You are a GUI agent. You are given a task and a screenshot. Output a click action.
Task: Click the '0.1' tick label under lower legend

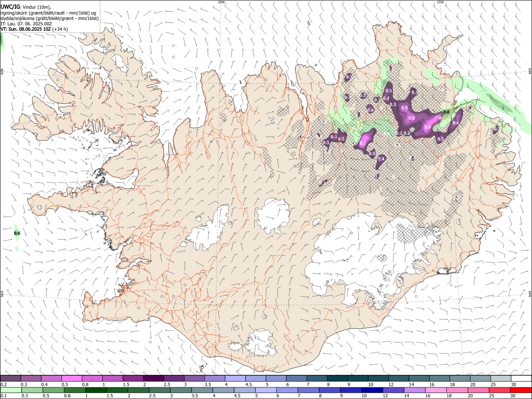[4, 396]
